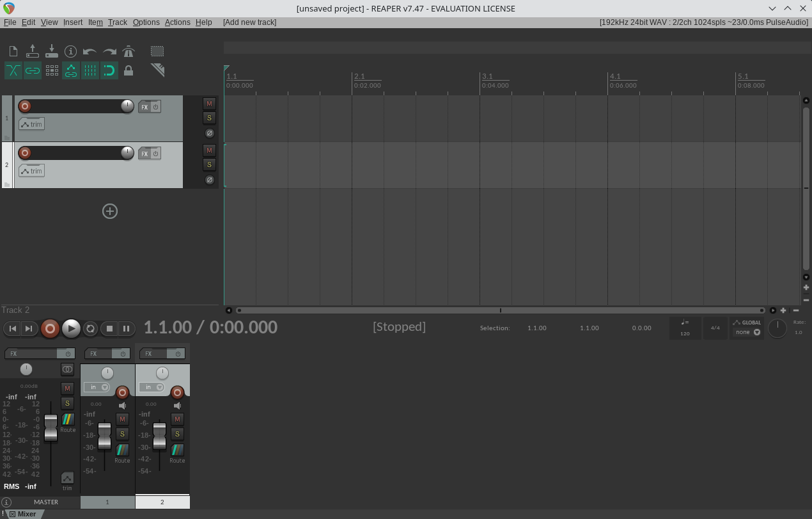Click horizontal zoom in plus button
Screen dimensions: 812x519
783,310
